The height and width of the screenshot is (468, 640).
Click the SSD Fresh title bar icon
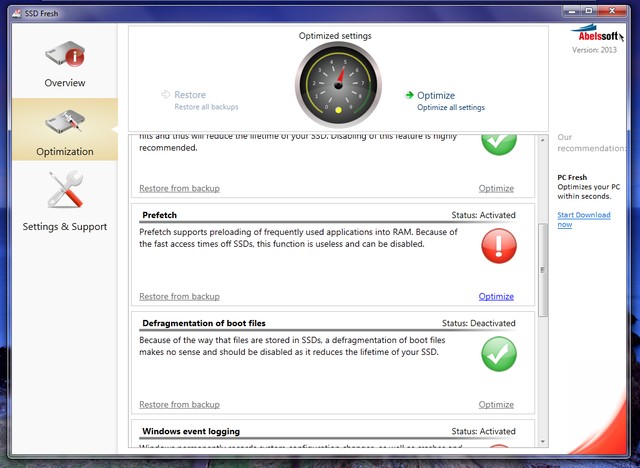16,13
